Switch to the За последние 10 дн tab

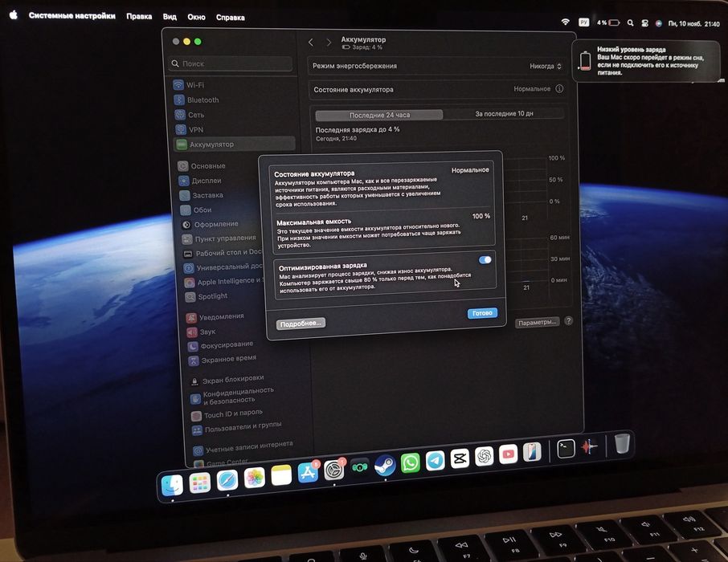(x=504, y=114)
